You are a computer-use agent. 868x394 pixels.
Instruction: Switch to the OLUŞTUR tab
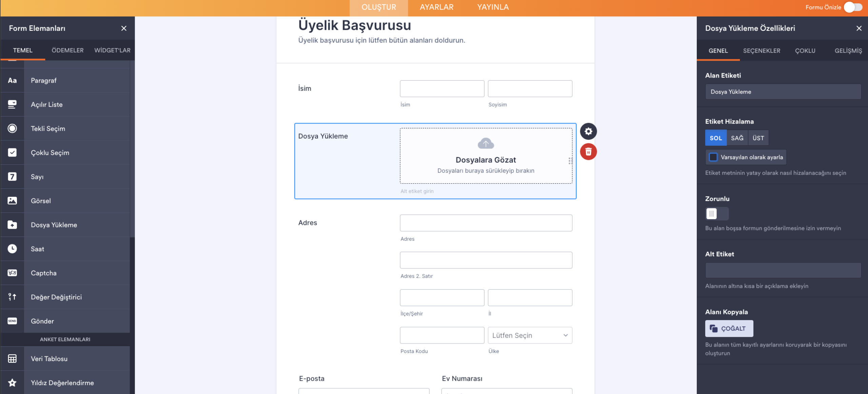point(379,7)
